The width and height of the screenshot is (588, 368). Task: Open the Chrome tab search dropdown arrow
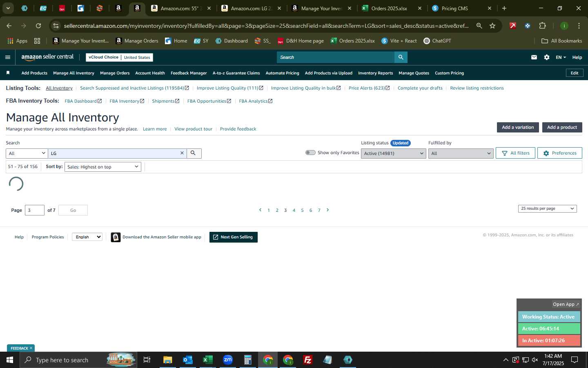[8, 8]
